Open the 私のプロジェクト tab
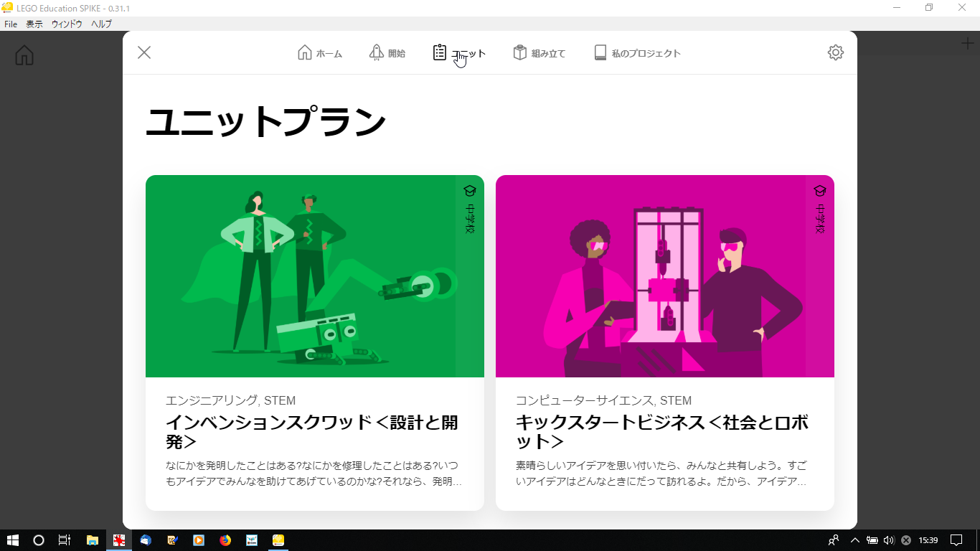The image size is (980, 551). click(637, 53)
